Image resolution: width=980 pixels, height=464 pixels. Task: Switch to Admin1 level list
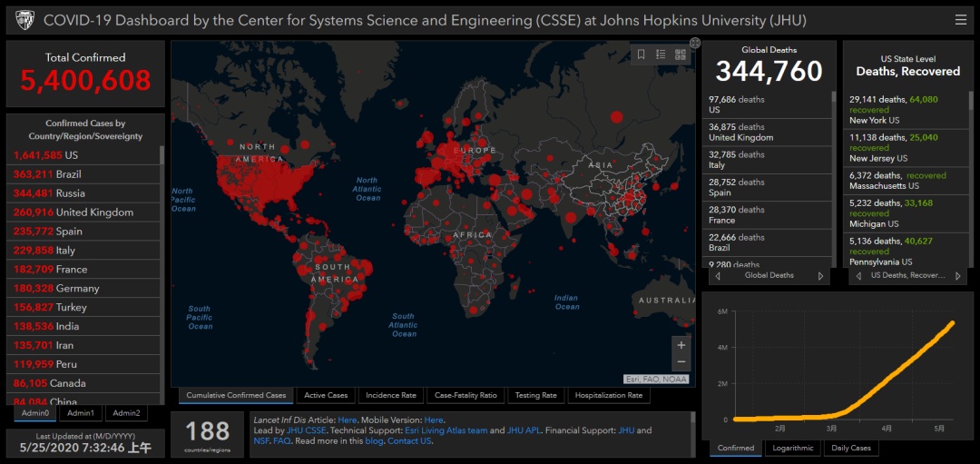pyautogui.click(x=81, y=413)
